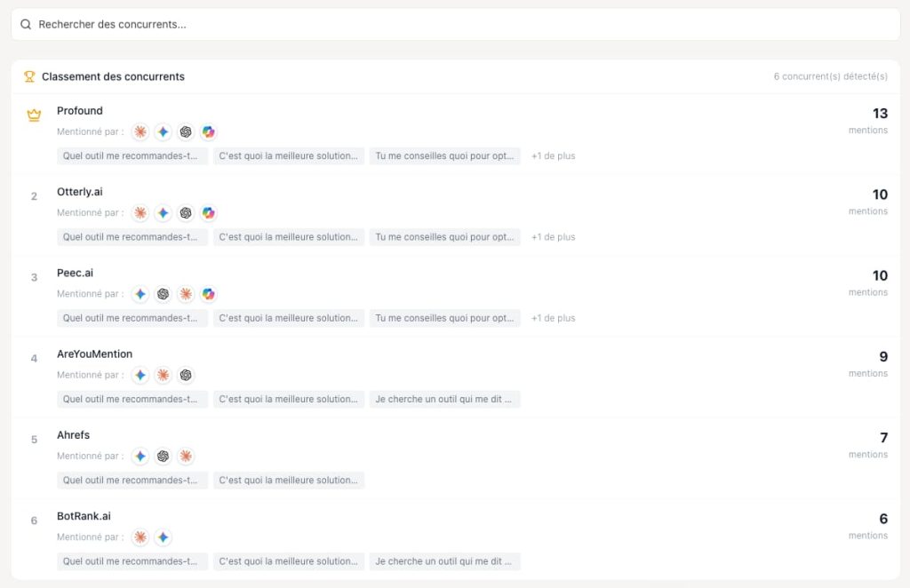This screenshot has width=910, height=588.
Task: Click the AreYouMention competitor name
Action: pyautogui.click(x=94, y=354)
